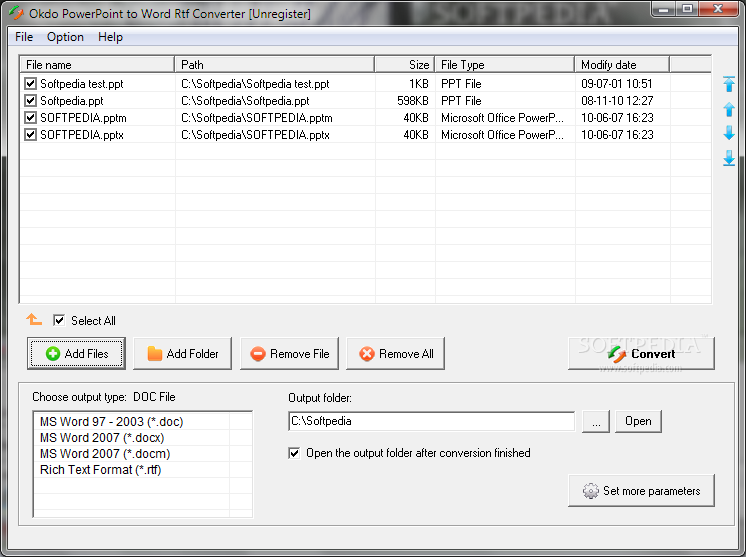The width and height of the screenshot is (746, 557).
Task: Uncheck the Softpedia test.ppt checkbox
Action: pos(30,84)
